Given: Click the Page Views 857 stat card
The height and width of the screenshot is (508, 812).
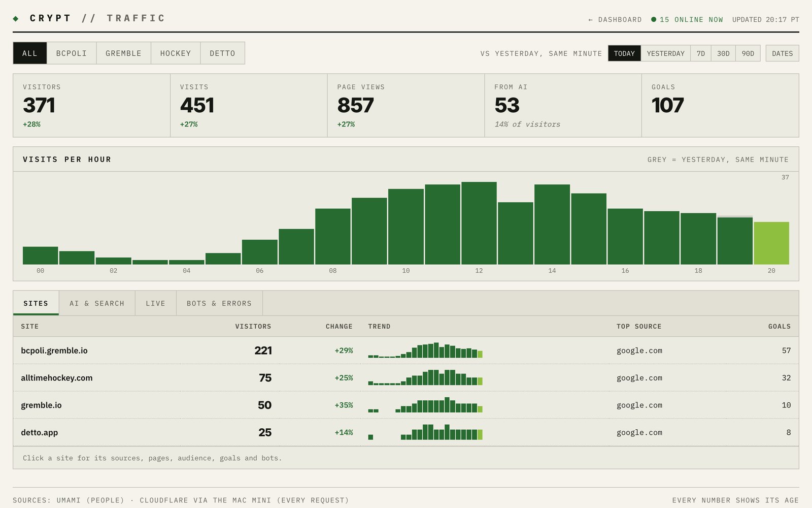Looking at the screenshot, I should coord(406,106).
